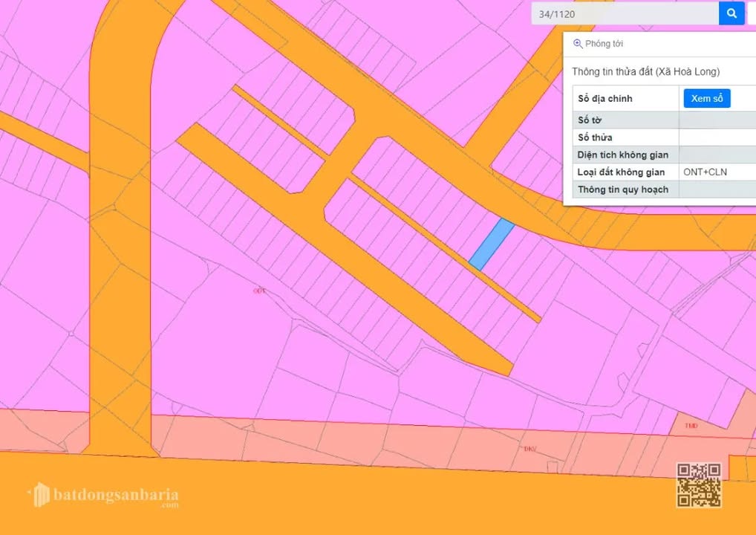Image resolution: width=756 pixels, height=535 pixels.
Task: Click the ONT+CLN land type value
Action: click(705, 172)
